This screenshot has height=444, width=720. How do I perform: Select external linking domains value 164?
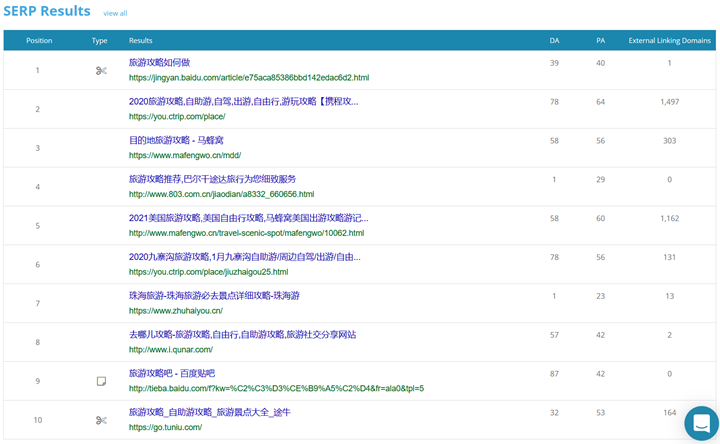pos(669,413)
